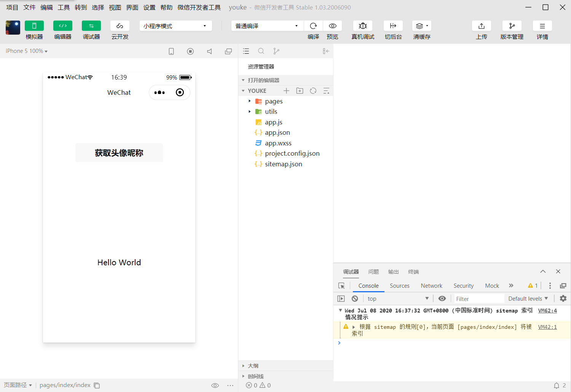Click the mini program close circle button

pos(180,92)
